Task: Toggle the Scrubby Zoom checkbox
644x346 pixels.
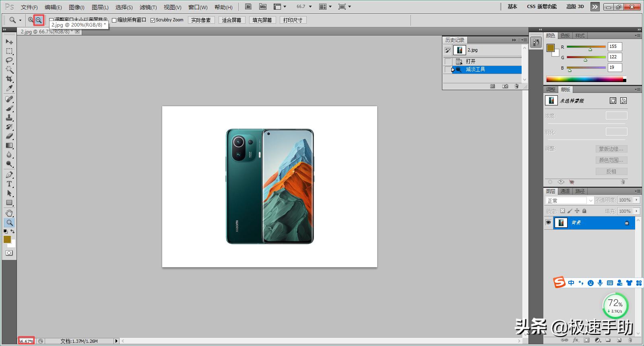Action: [153, 20]
